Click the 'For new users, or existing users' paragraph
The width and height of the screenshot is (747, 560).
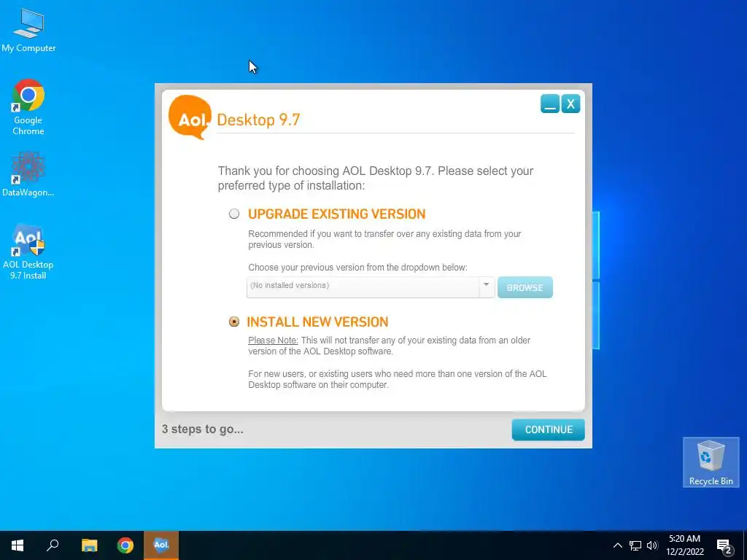[398, 379]
